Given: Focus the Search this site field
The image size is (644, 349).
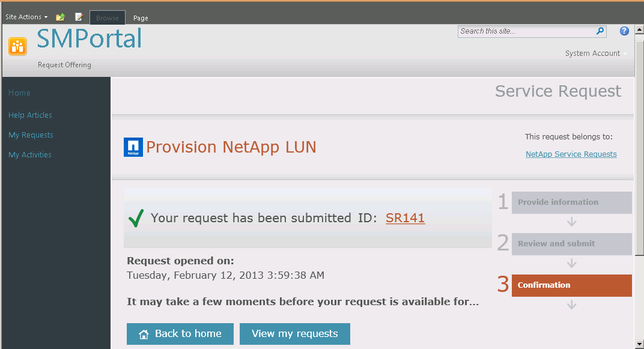Looking at the screenshot, I should click(x=527, y=31).
